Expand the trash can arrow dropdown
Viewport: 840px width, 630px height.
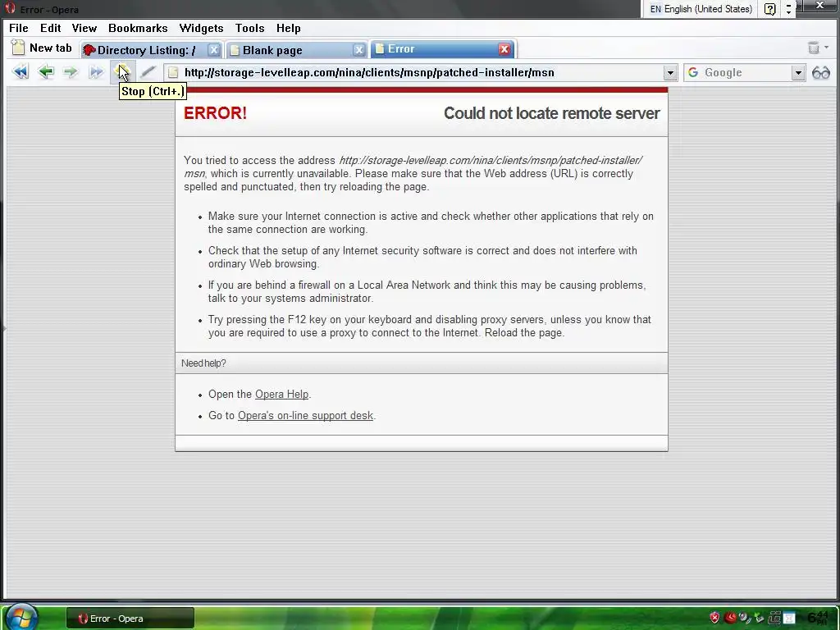pos(827,48)
